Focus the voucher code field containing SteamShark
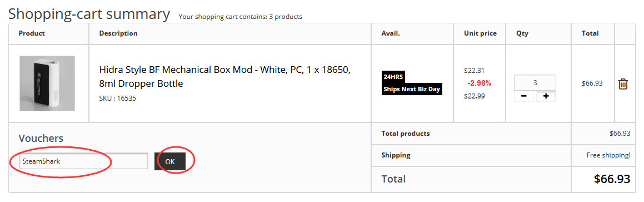 click(83, 161)
